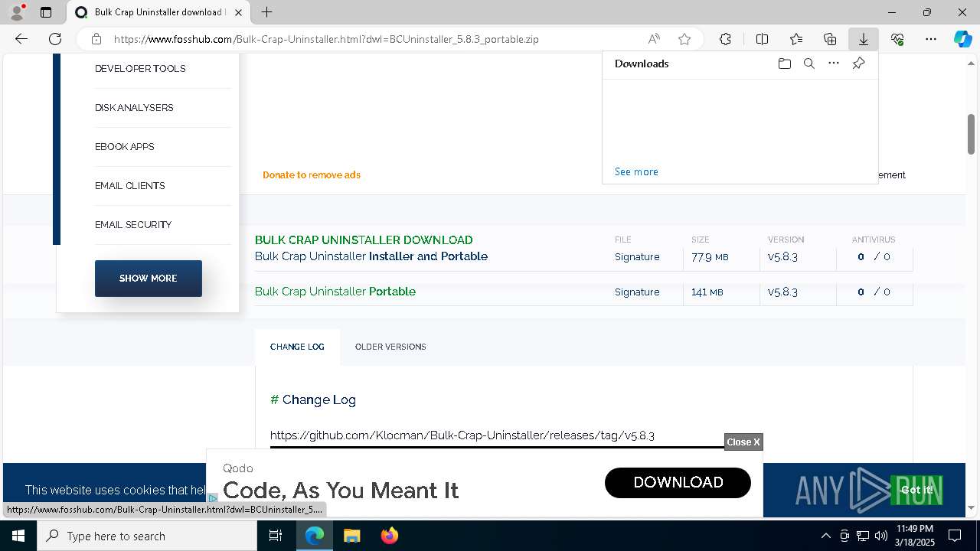Open Email Security category
Screen dimensions: 980x551
[133, 225]
